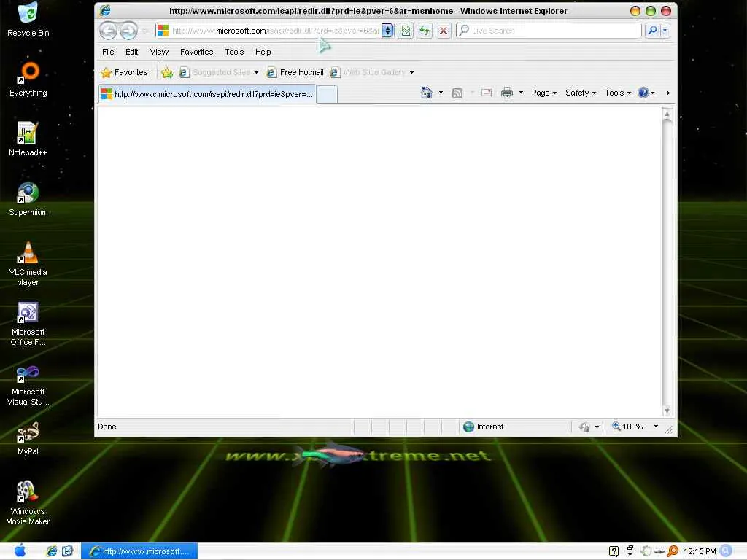
Task: Click the browser Forward arrow button
Action: [x=128, y=31]
